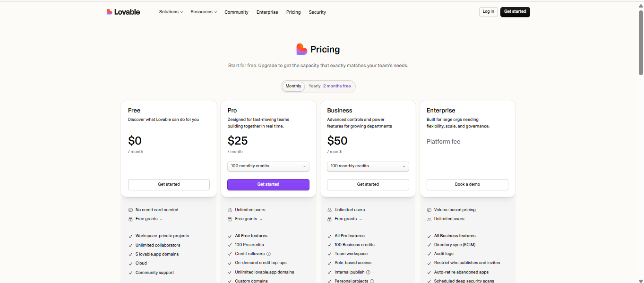The width and height of the screenshot is (644, 283).
Task: Click 'All Pro features' text in Business
Action: coord(350,236)
